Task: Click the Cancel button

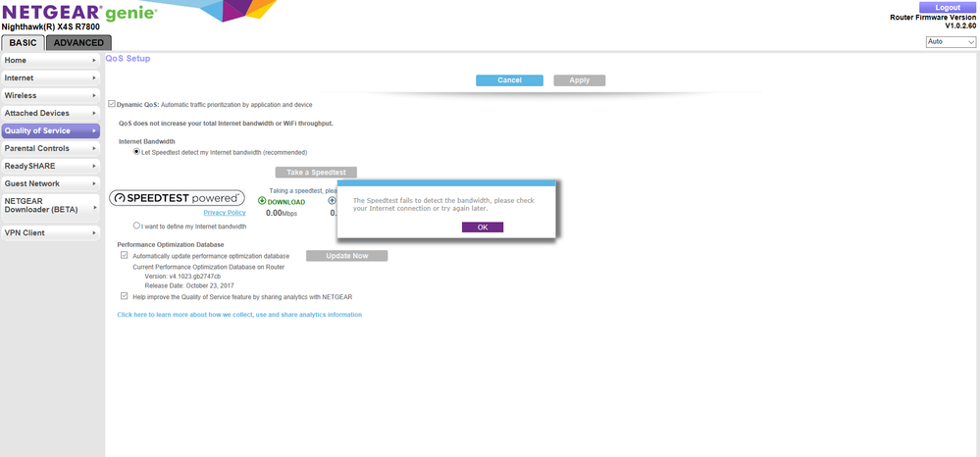Action: point(509,80)
